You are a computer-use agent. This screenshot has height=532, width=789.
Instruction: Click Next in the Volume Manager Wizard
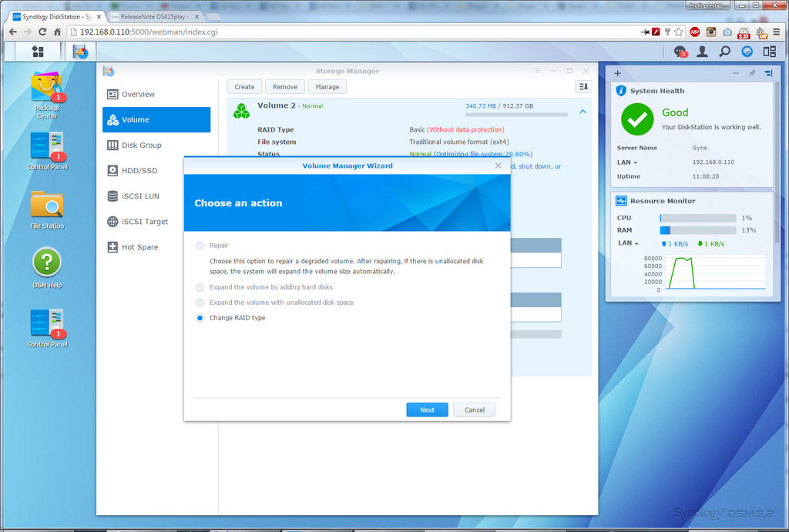[427, 410]
